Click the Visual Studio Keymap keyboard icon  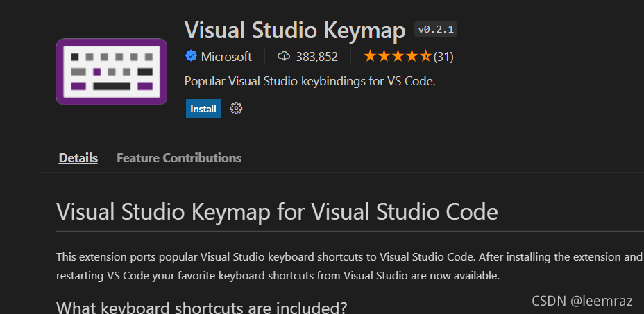pos(112,72)
